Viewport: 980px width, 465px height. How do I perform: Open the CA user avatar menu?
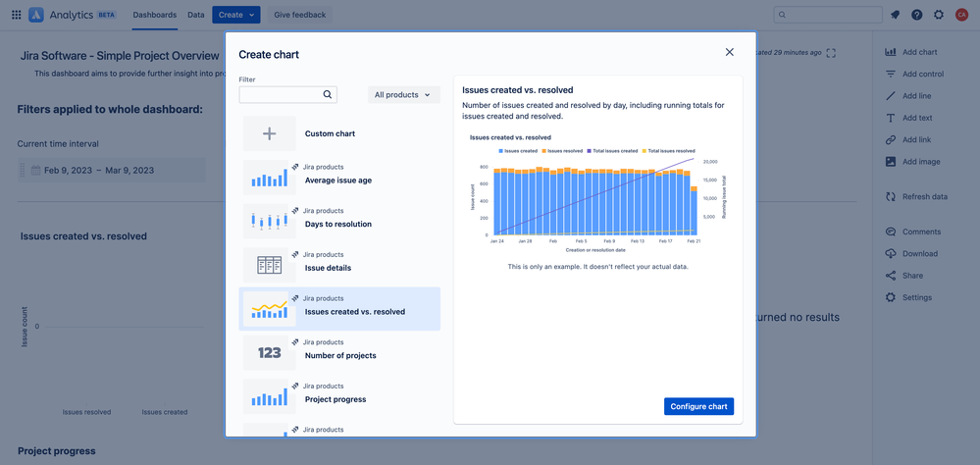pyautogui.click(x=961, y=15)
